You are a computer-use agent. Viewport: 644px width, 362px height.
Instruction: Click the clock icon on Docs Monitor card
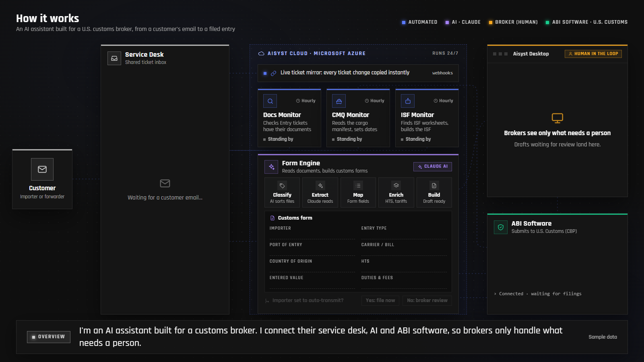pos(298,101)
